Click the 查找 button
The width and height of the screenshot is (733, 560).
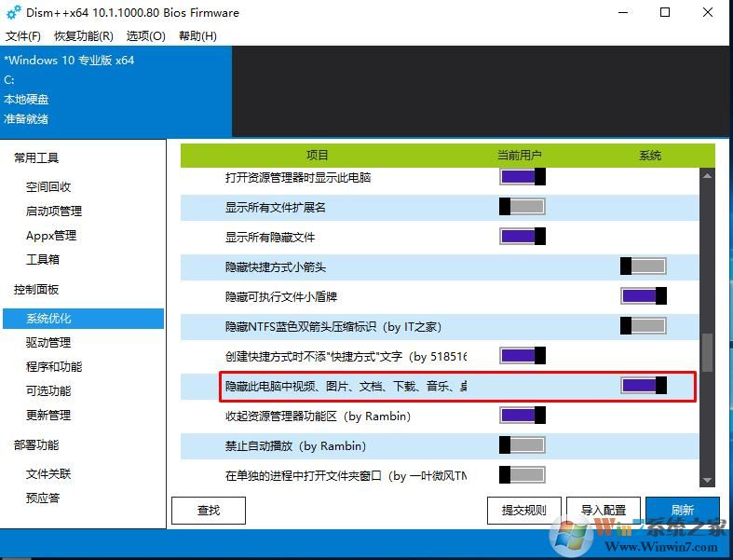[x=209, y=511]
